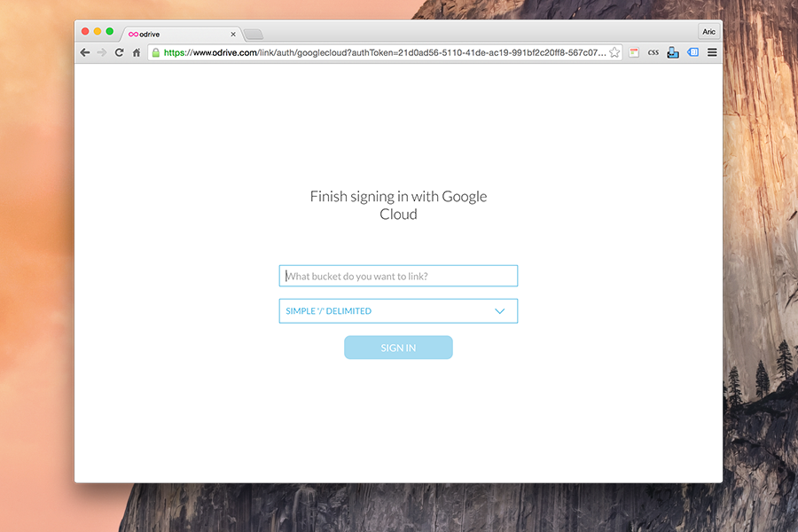798x532 pixels.
Task: Go back using the browser back arrow
Action: click(85, 52)
